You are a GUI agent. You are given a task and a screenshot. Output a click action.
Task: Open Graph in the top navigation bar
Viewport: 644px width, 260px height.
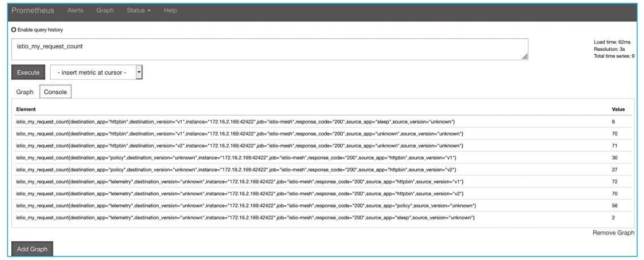tap(105, 11)
